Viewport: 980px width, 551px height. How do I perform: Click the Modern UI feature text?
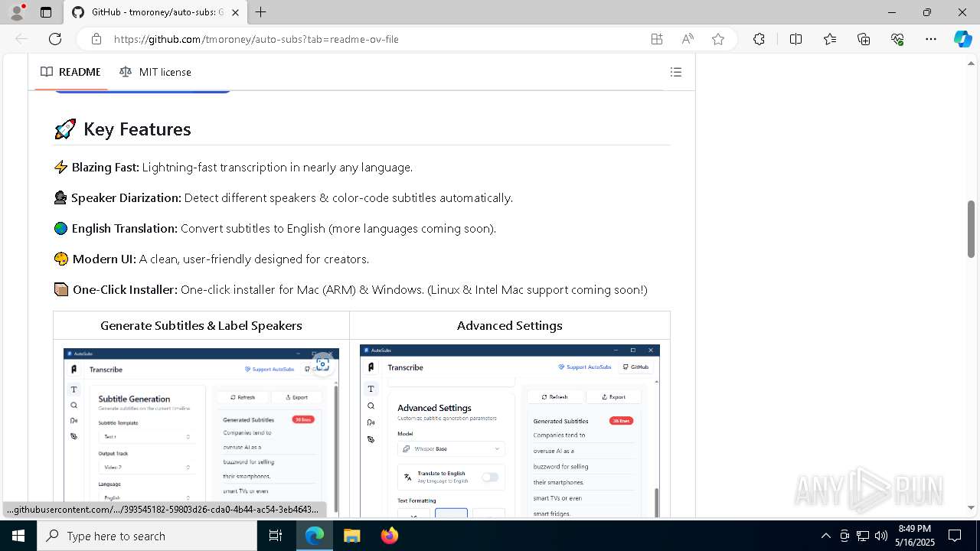coord(211,259)
